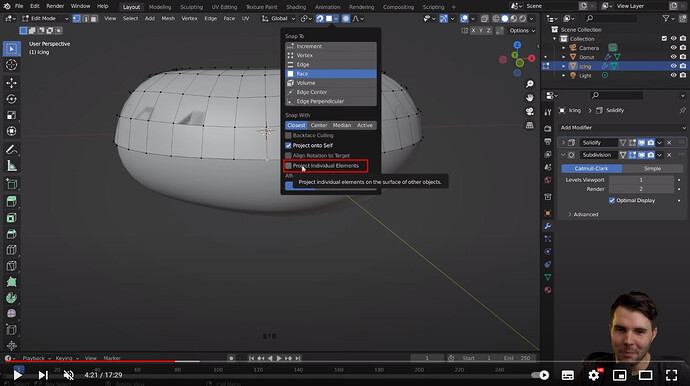Image resolution: width=690 pixels, height=386 pixels.
Task: Open the Add Modifier dropdown
Action: click(x=622, y=128)
